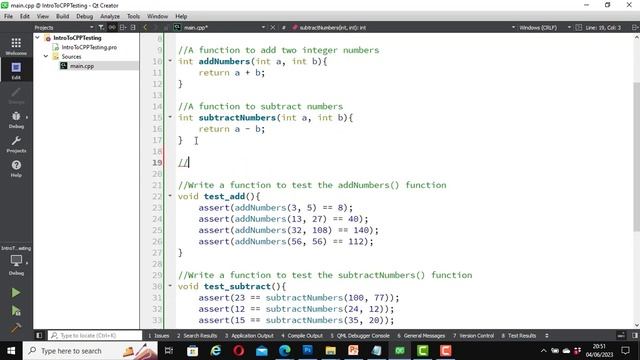Image resolution: width=640 pixels, height=360 pixels.
Task: Toggle synchronize with editor link icon
Action: tap(112, 27)
